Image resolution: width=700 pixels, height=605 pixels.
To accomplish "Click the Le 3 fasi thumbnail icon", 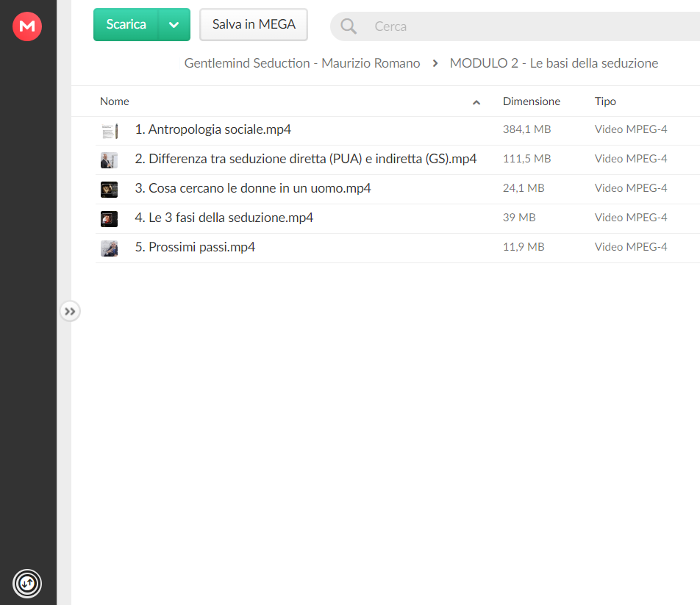I will (x=110, y=219).
